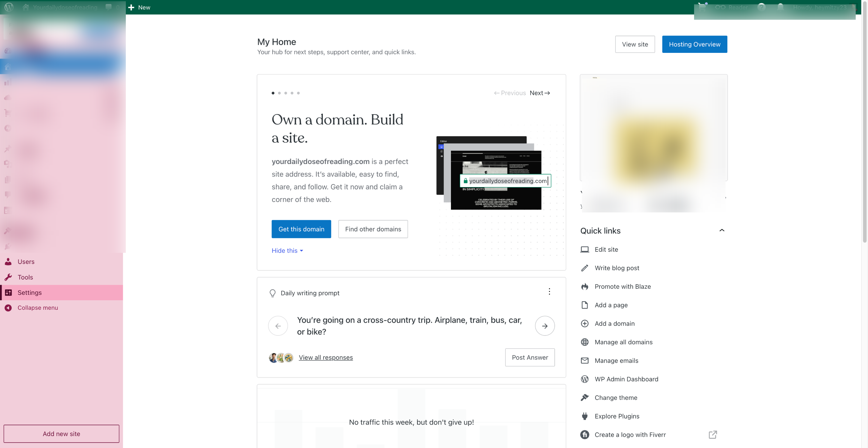
Task: Click the Promote with Blaze flame icon
Action: coord(585,287)
